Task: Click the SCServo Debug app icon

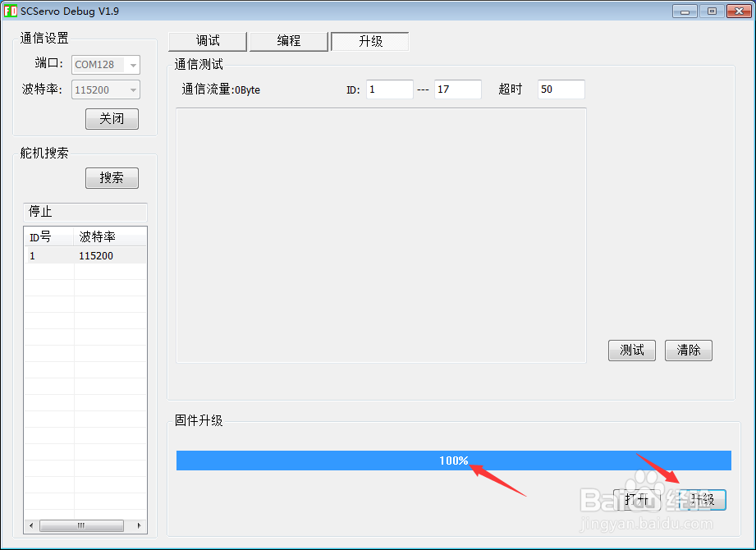Action: (x=10, y=11)
